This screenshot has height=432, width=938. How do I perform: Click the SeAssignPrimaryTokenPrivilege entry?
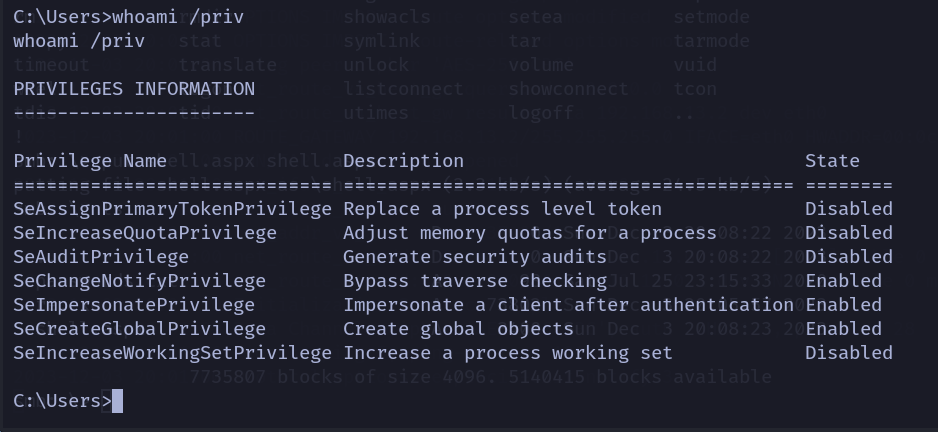pyautogui.click(x=172, y=209)
